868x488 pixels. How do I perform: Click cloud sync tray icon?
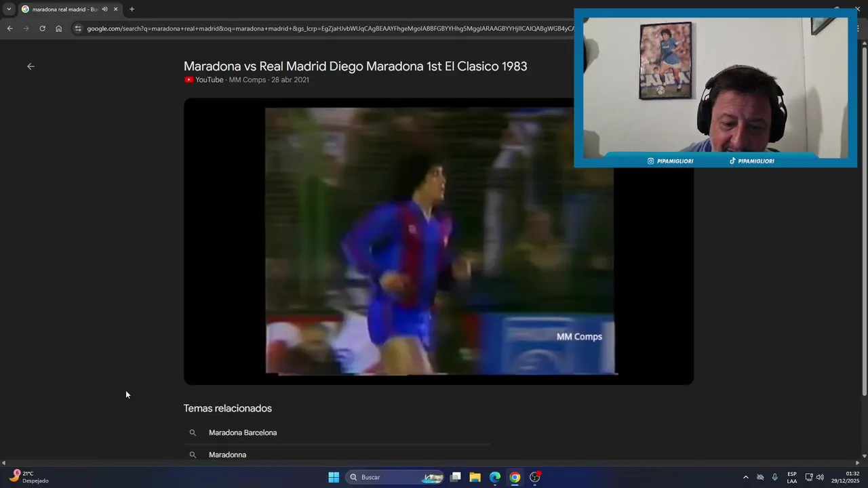point(760,477)
